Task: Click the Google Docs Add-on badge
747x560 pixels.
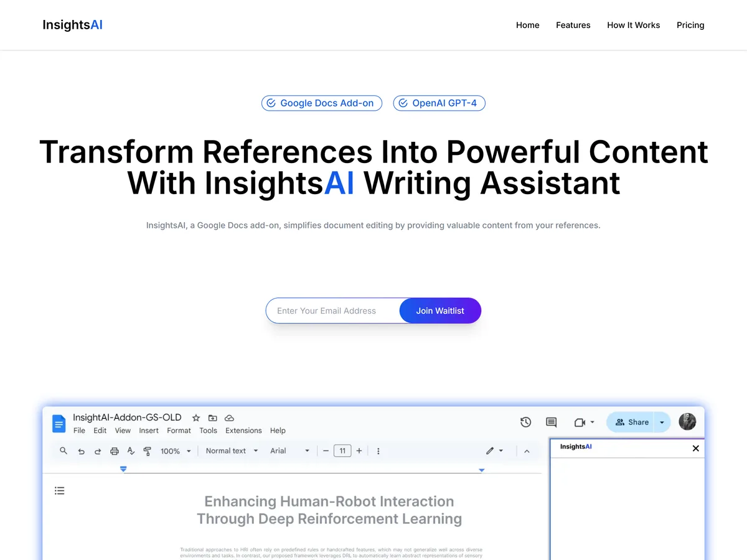Action: [322, 103]
